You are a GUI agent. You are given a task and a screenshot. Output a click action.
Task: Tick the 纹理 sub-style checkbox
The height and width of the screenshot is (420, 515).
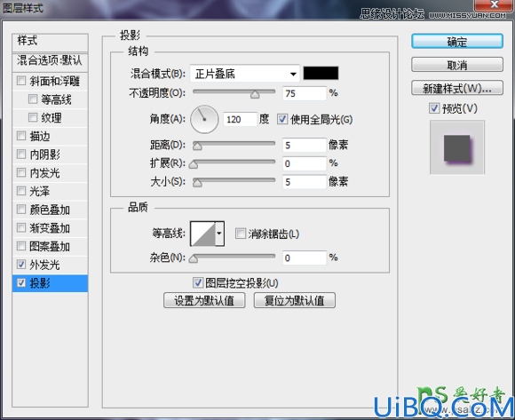33,117
